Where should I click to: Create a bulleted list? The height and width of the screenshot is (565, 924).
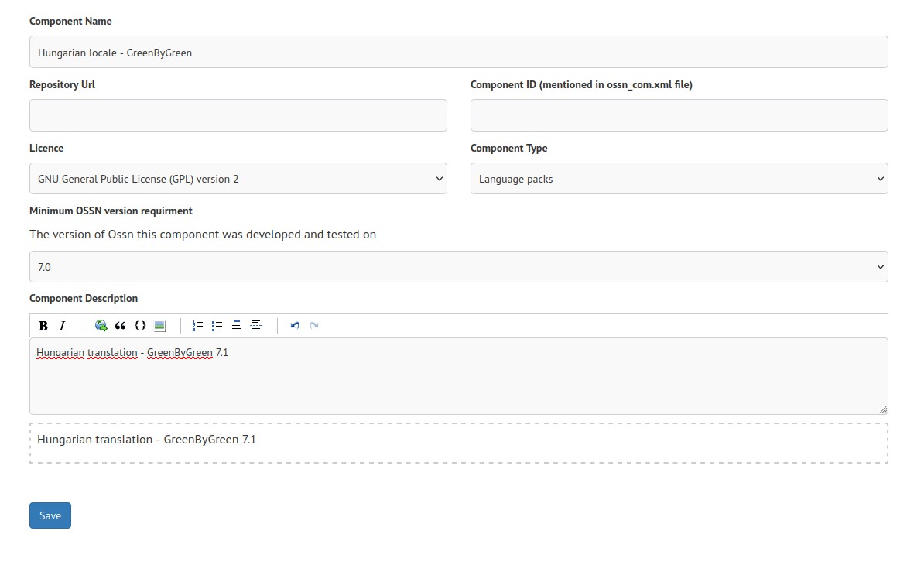217,326
